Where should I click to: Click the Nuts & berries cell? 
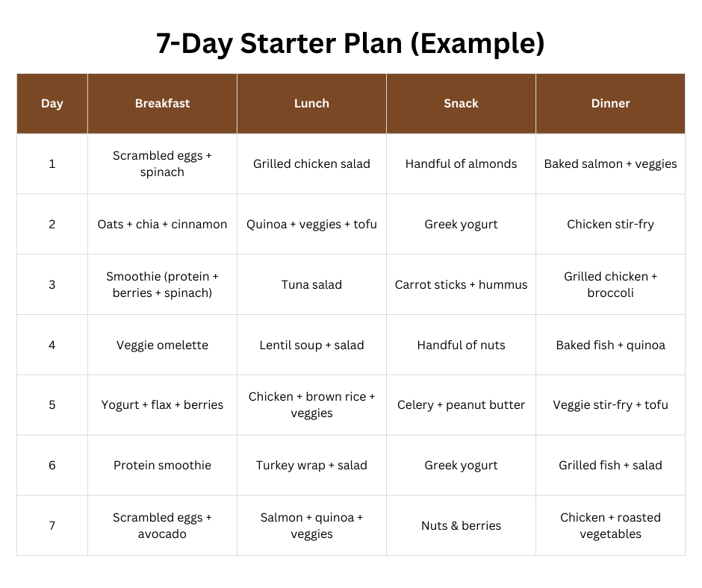pos(461,526)
